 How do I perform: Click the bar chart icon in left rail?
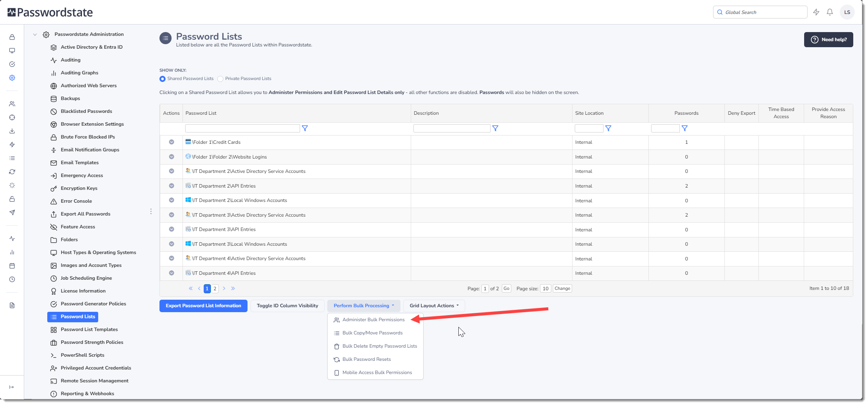pos(12,252)
